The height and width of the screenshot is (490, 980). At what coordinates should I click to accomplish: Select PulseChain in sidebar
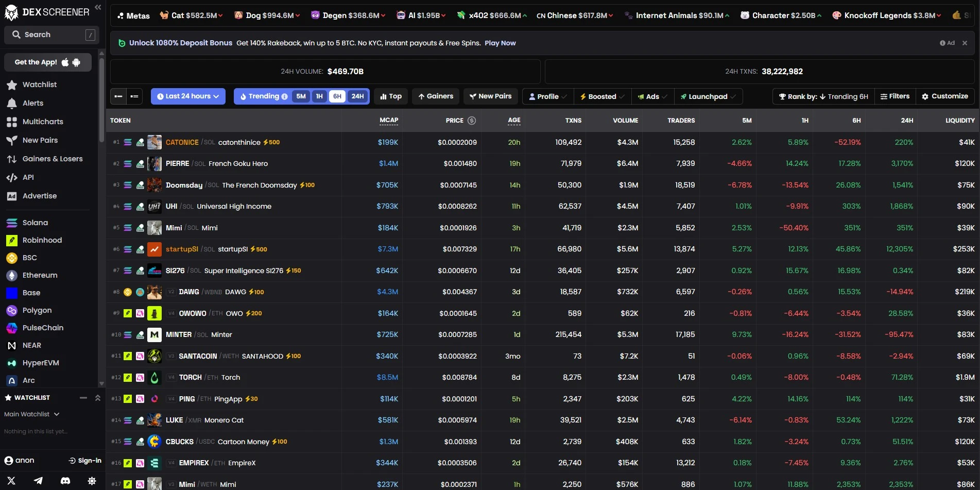35,328
